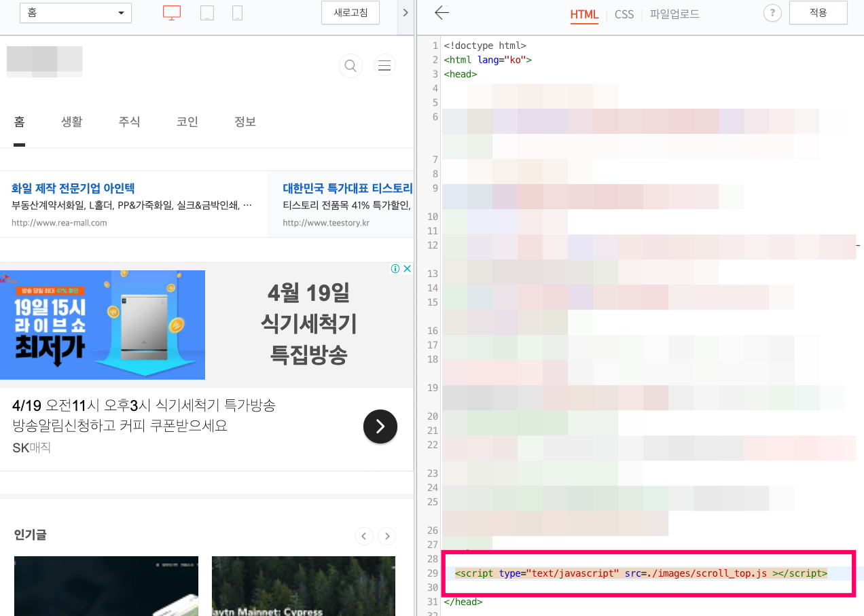Open help via the question mark icon
Image resolution: width=864 pixels, height=616 pixels.
click(x=772, y=13)
